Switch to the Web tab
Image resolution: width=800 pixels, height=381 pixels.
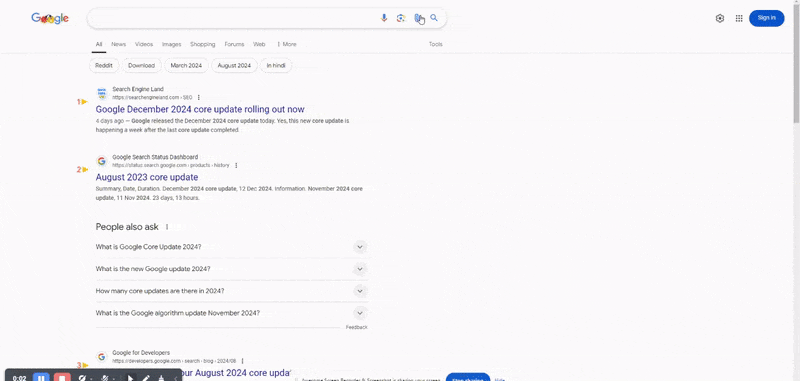pyautogui.click(x=259, y=44)
